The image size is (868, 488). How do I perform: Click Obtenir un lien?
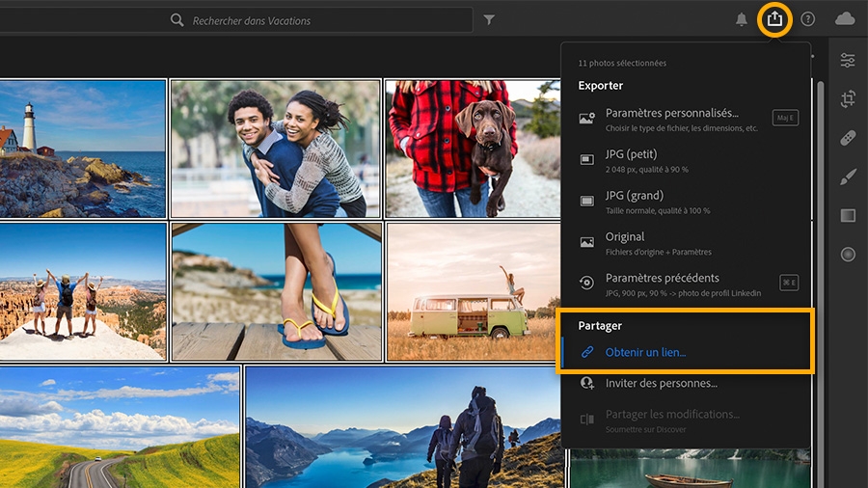coord(686,352)
